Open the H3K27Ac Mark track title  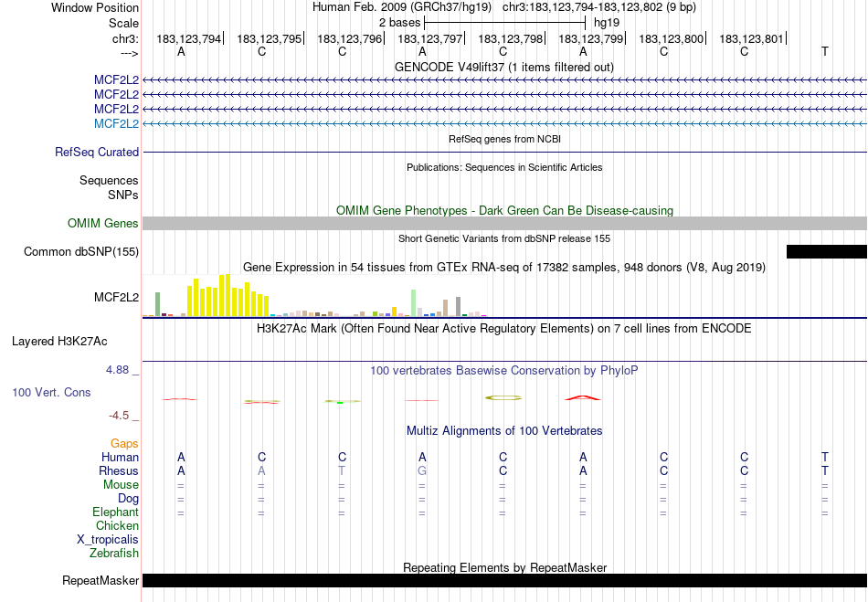pyautogui.click(x=504, y=328)
